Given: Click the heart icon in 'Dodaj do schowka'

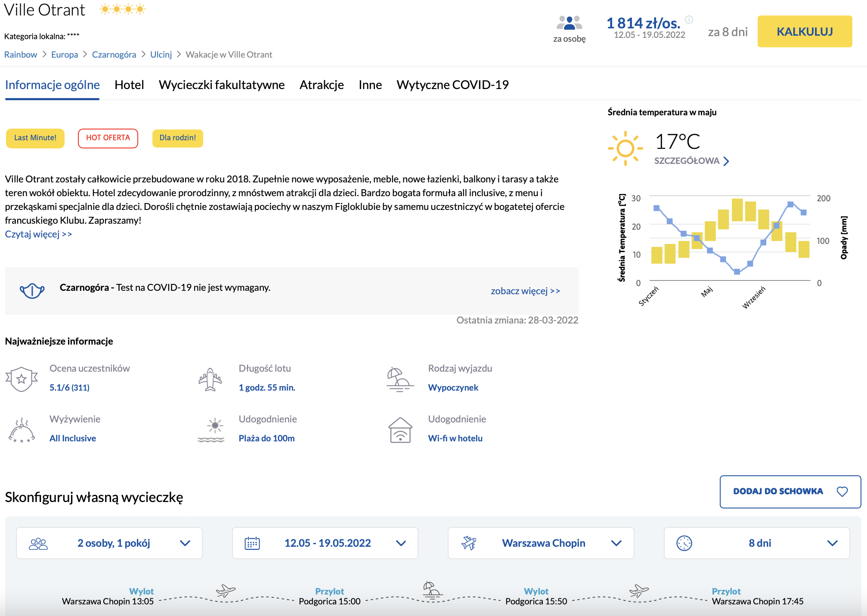Looking at the screenshot, I should [x=842, y=491].
